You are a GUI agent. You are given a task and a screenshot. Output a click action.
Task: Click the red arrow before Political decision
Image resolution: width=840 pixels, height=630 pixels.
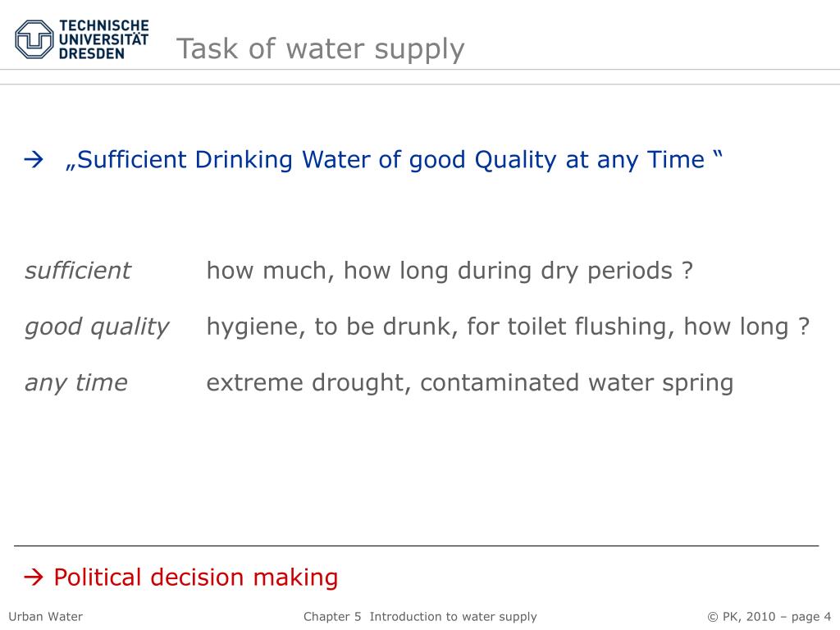pos(33,577)
